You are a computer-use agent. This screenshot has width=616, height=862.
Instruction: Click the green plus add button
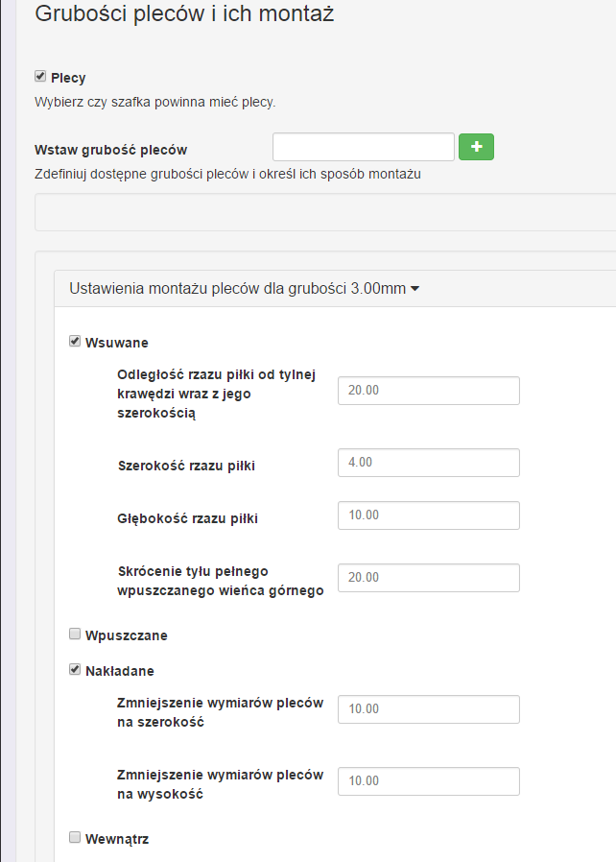tap(476, 147)
